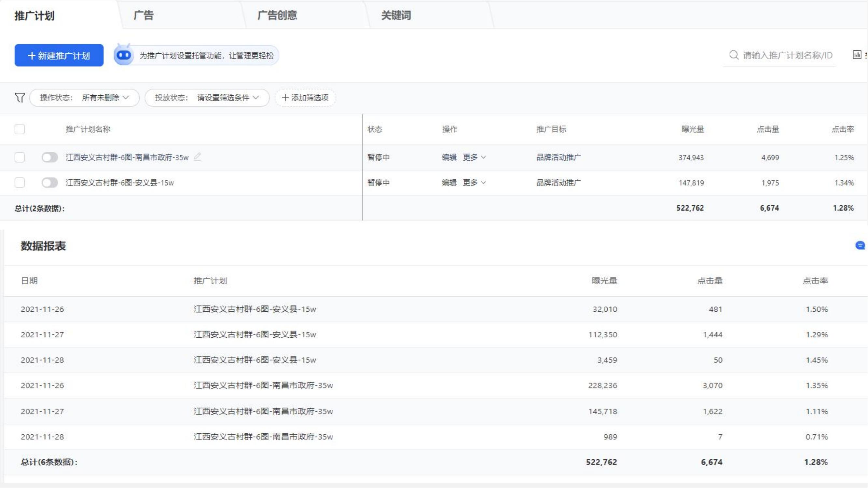Select the report exposure value 3,459
This screenshot has width=868, height=488.
tap(607, 360)
